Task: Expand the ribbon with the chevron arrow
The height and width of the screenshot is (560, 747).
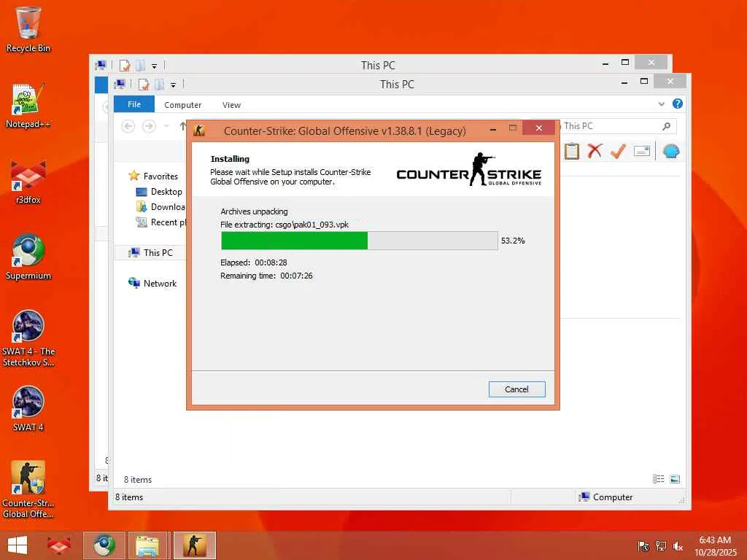Action: 661,104
